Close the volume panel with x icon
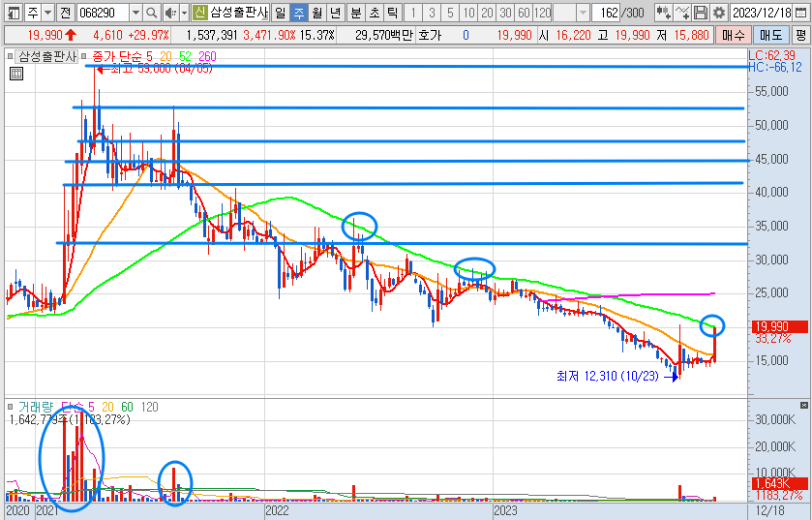Image resolution: width=812 pixels, height=520 pixels. coord(804,405)
